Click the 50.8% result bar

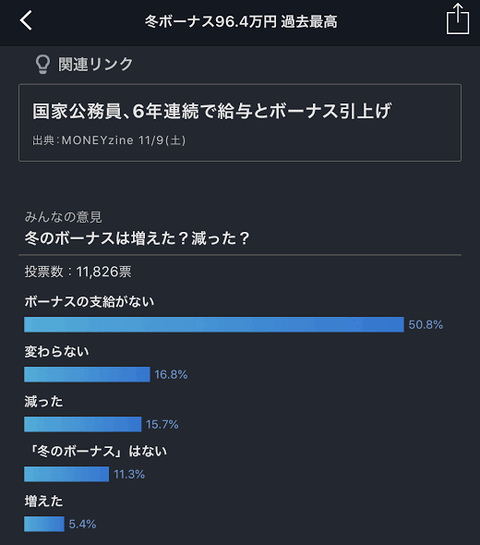tap(214, 325)
